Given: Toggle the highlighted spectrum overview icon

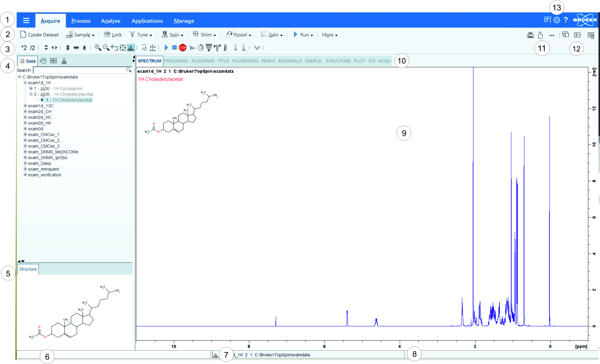Looking at the screenshot, I should point(131,48).
